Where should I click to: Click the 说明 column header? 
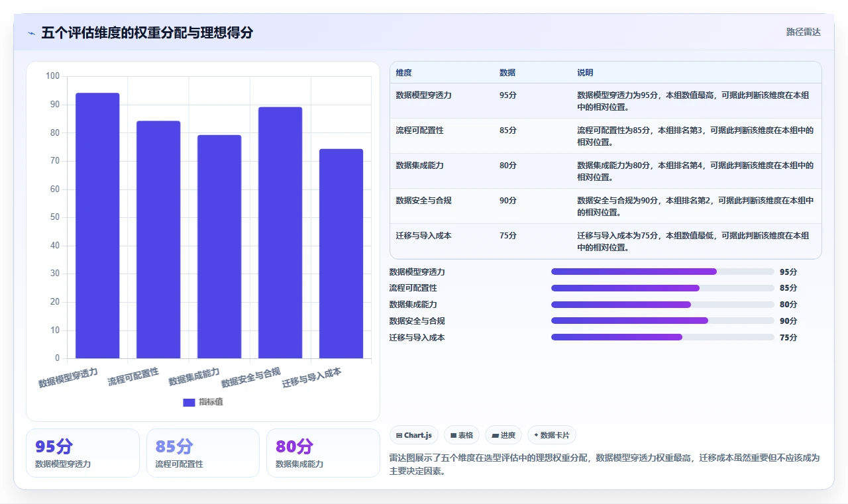[x=585, y=73]
